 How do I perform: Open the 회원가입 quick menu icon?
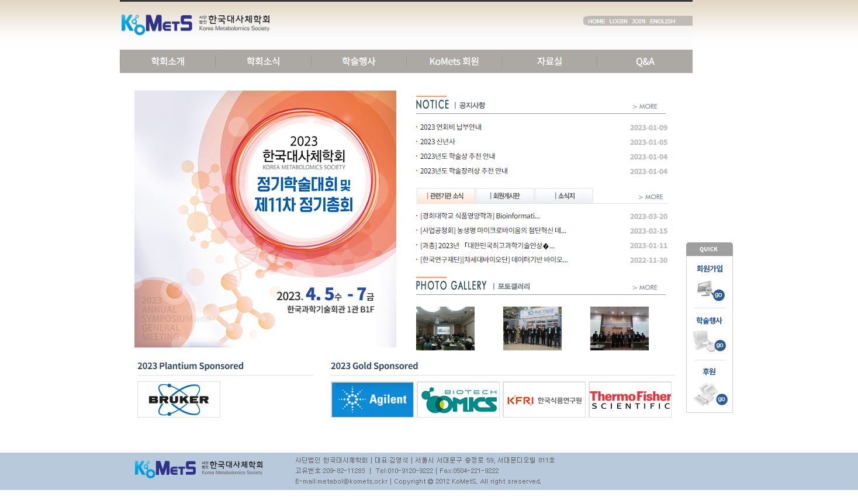click(710, 290)
